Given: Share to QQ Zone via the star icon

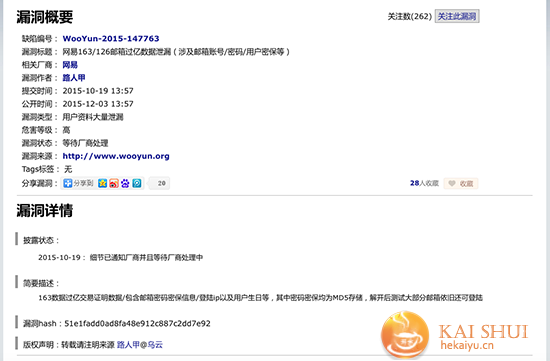Looking at the screenshot, I should [x=102, y=183].
